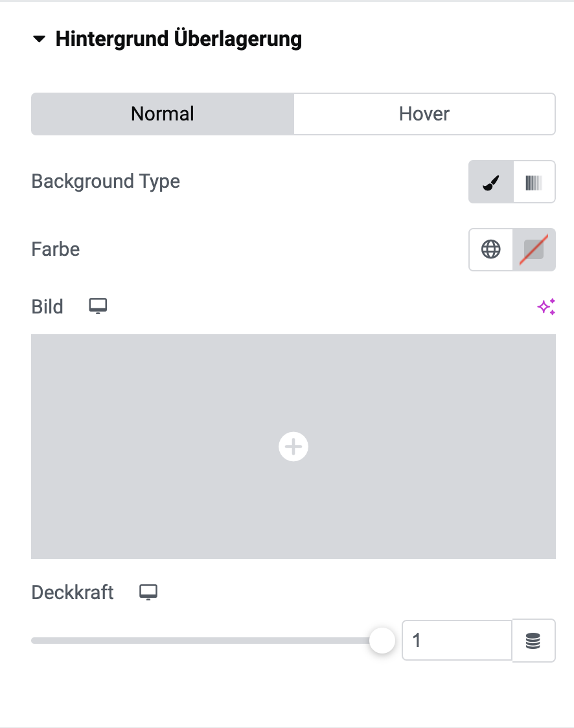Open dynamic tags database icon for Deckkraft
Screen dimensions: 574x728
point(533,641)
